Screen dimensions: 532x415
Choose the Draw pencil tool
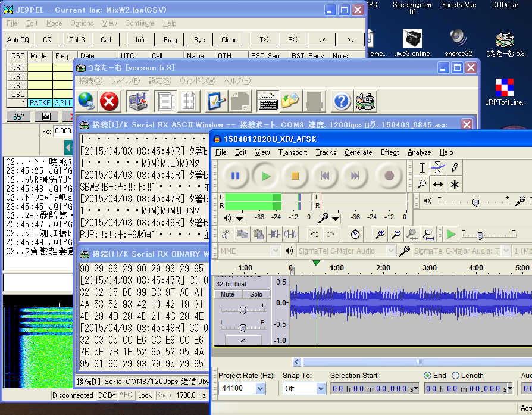(x=454, y=168)
